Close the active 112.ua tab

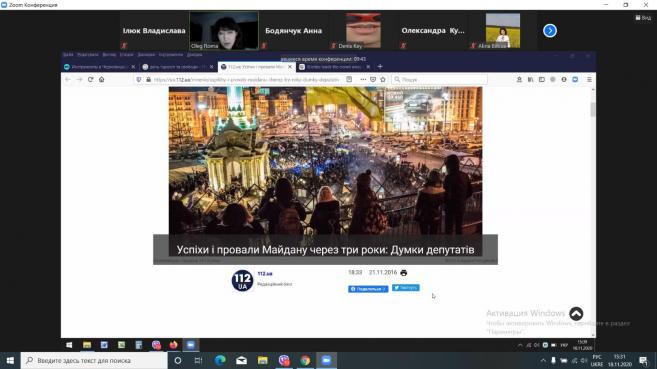pyautogui.click(x=290, y=67)
